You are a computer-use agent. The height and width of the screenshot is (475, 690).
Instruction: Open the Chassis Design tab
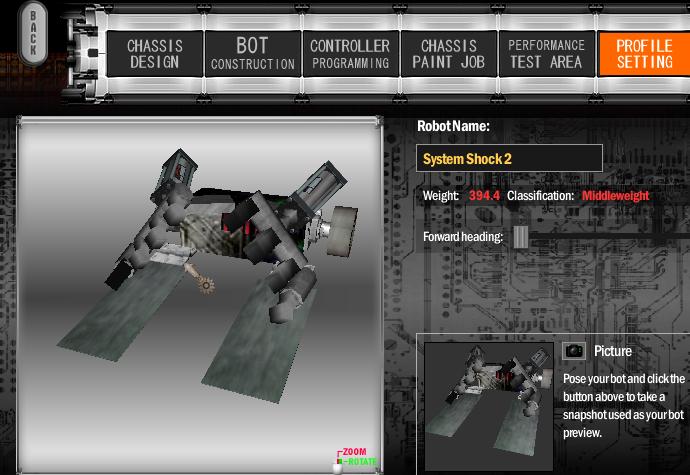(154, 54)
